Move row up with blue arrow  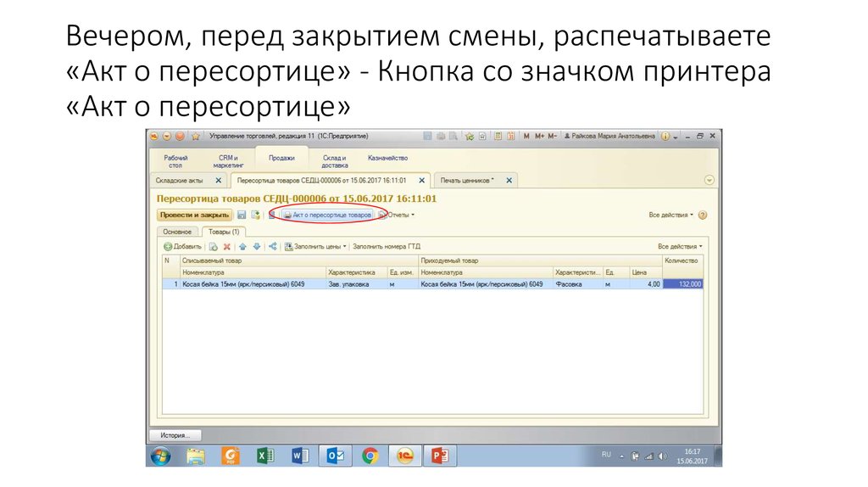pos(242,246)
